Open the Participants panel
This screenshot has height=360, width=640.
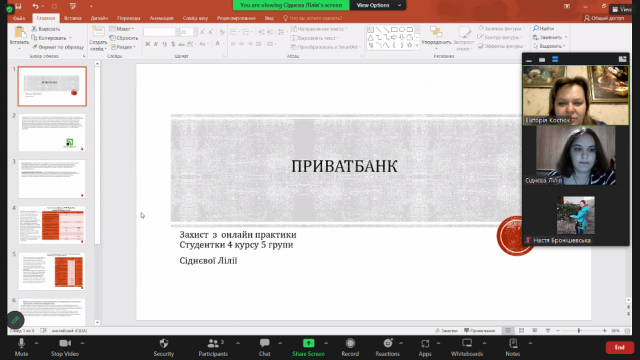tap(213, 347)
